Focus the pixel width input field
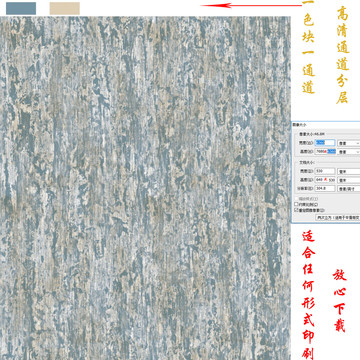Screen dimensions: 360x360 325,143
